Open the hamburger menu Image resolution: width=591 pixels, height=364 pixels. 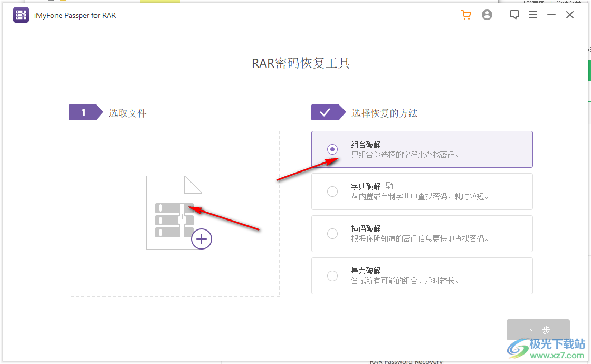coord(533,15)
